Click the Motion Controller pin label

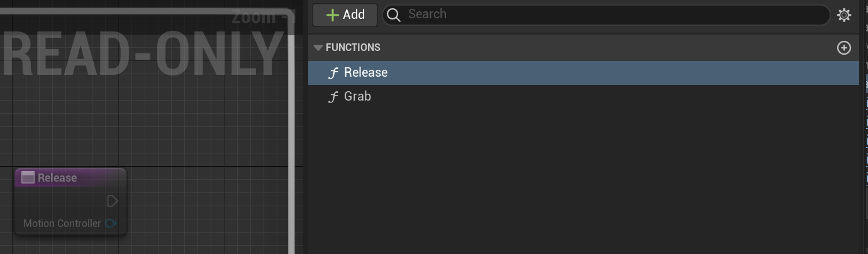pyautogui.click(x=62, y=223)
